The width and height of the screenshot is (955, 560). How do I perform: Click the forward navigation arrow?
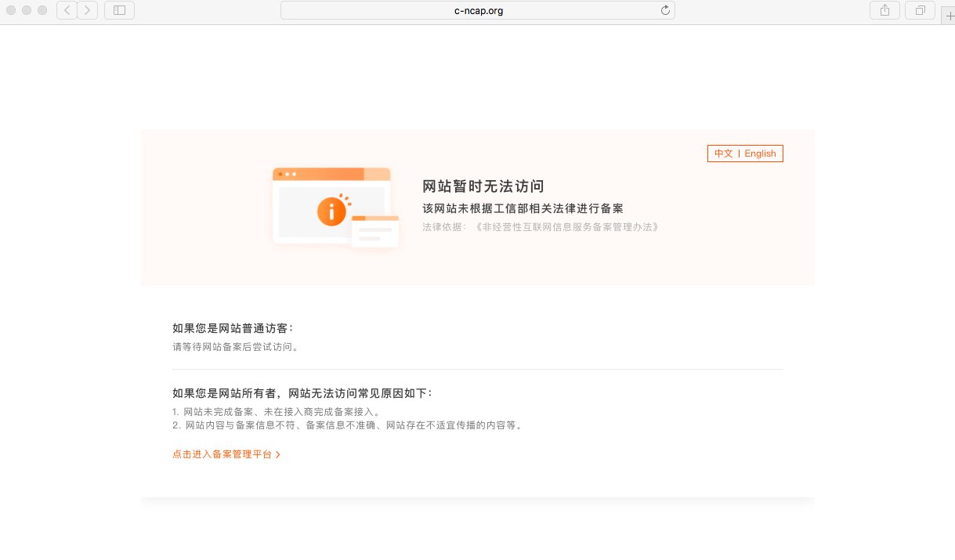(87, 10)
